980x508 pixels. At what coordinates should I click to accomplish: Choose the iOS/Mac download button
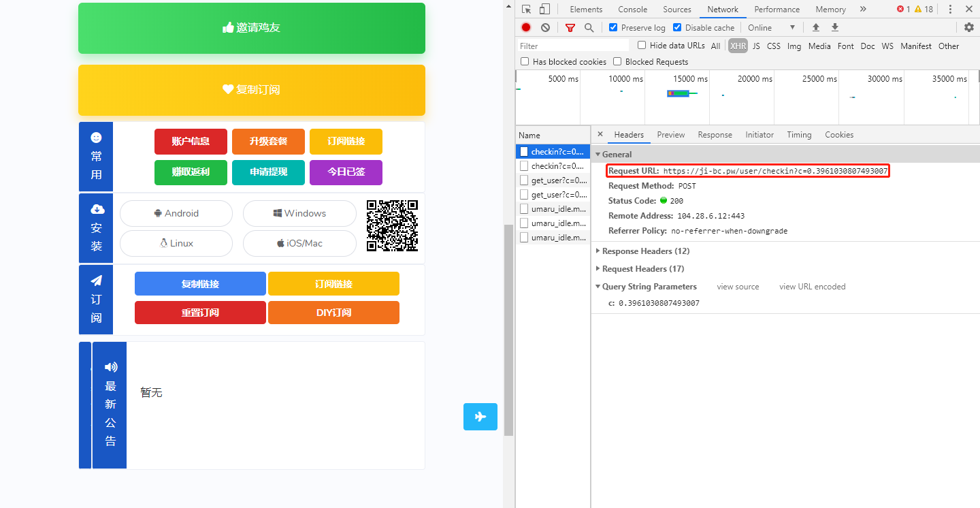(x=299, y=243)
